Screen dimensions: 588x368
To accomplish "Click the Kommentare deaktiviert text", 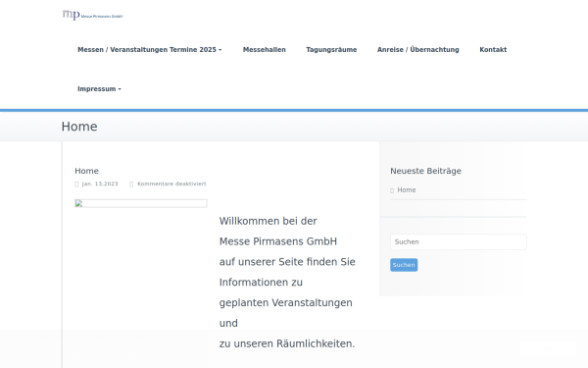I will click(171, 184).
